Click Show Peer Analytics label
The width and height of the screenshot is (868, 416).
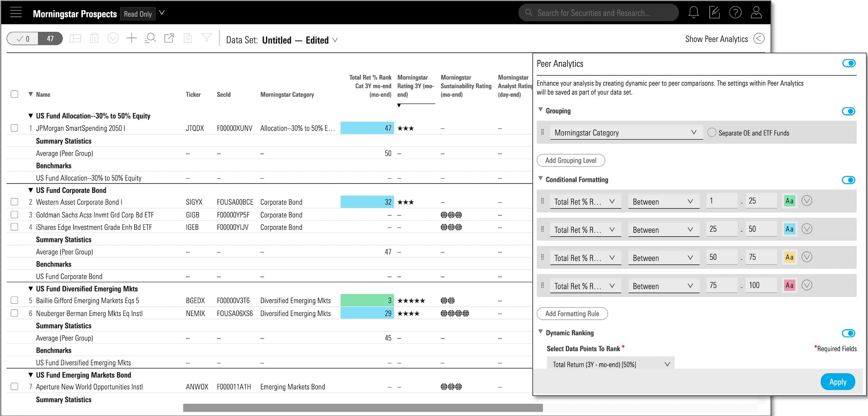pyautogui.click(x=716, y=39)
